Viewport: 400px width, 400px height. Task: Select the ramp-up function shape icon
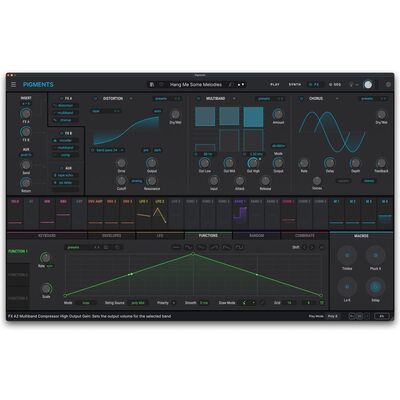coord(214,247)
